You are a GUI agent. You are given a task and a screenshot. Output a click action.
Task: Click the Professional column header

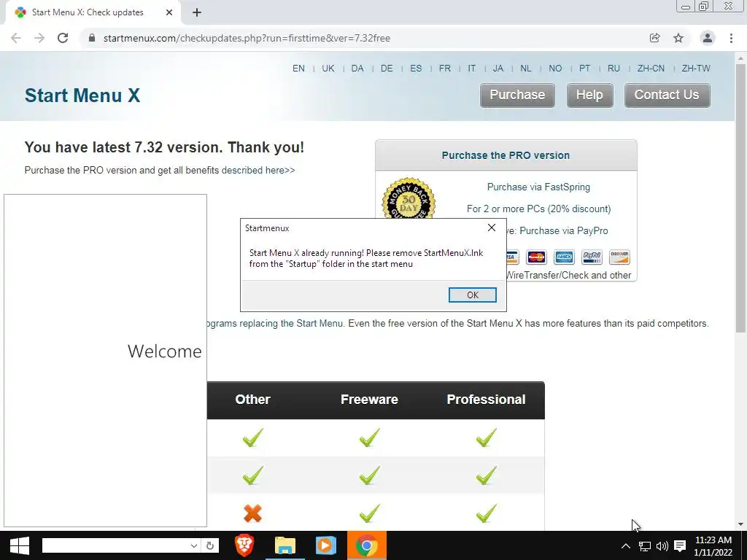tap(486, 400)
